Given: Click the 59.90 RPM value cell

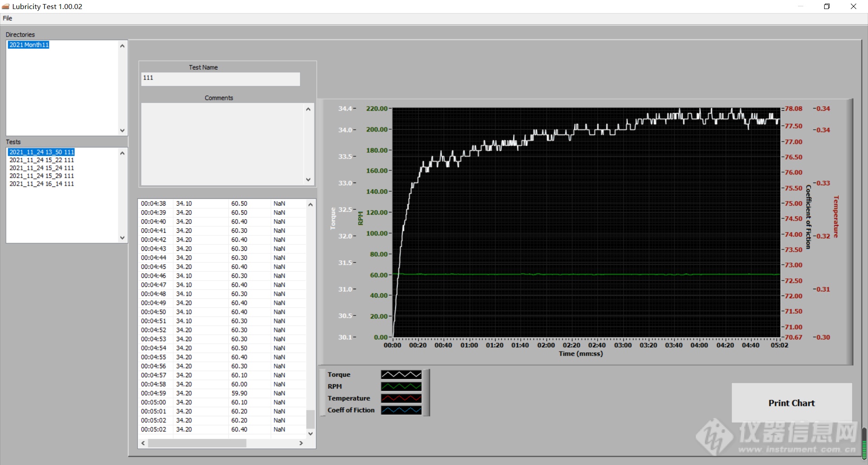Looking at the screenshot, I should (239, 393).
